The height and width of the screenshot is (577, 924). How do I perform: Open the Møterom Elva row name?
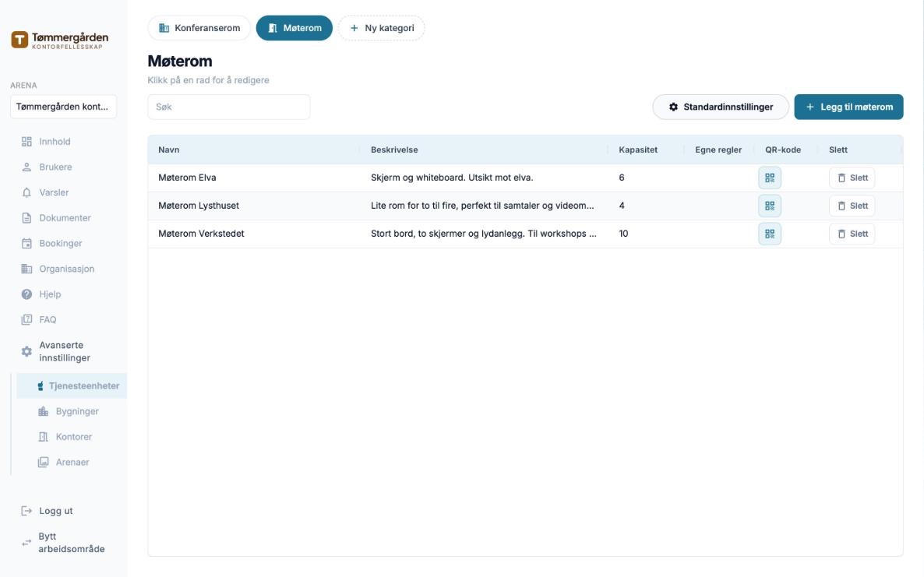(x=187, y=178)
